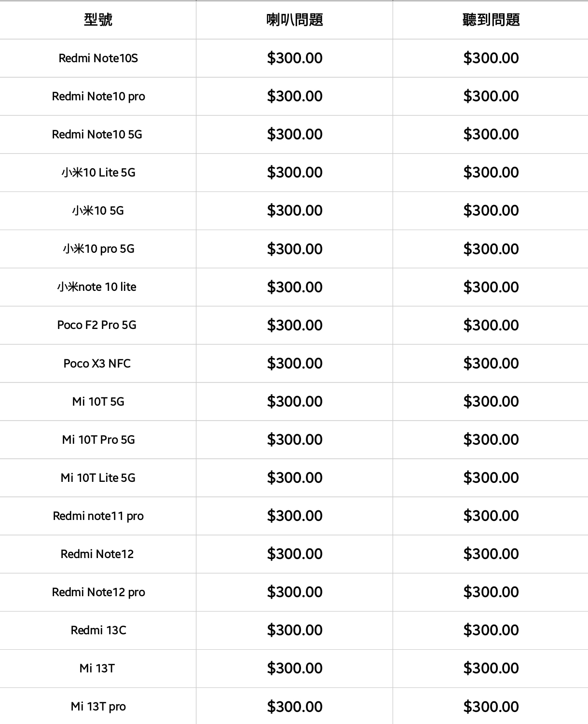The image size is (588, 724).
Task: Select the Redmi Note12 pro model name
Action: [98, 592]
